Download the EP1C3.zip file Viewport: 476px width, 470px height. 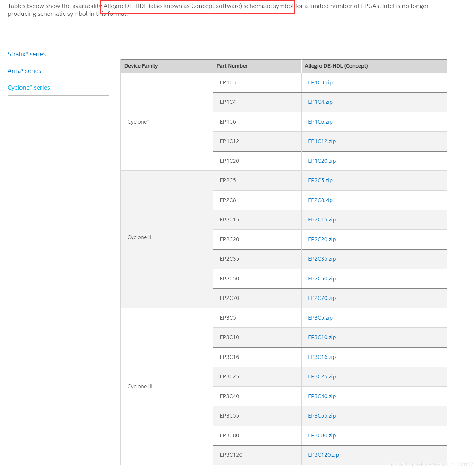[x=320, y=82]
